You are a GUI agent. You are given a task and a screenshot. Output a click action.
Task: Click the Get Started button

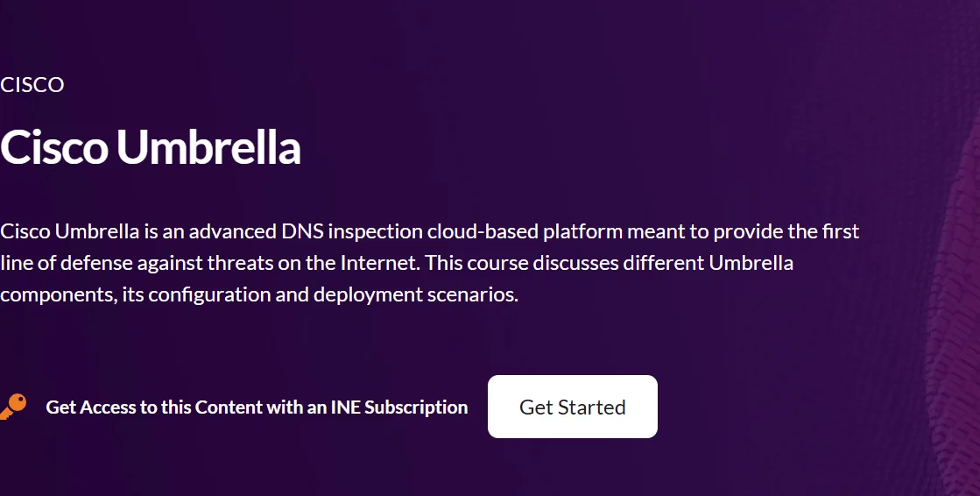573,407
